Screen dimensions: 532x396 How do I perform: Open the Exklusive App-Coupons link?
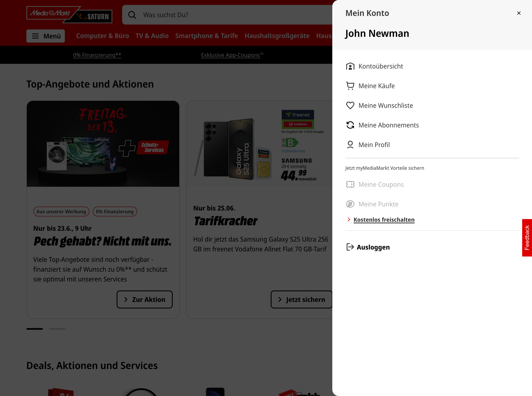(x=231, y=55)
